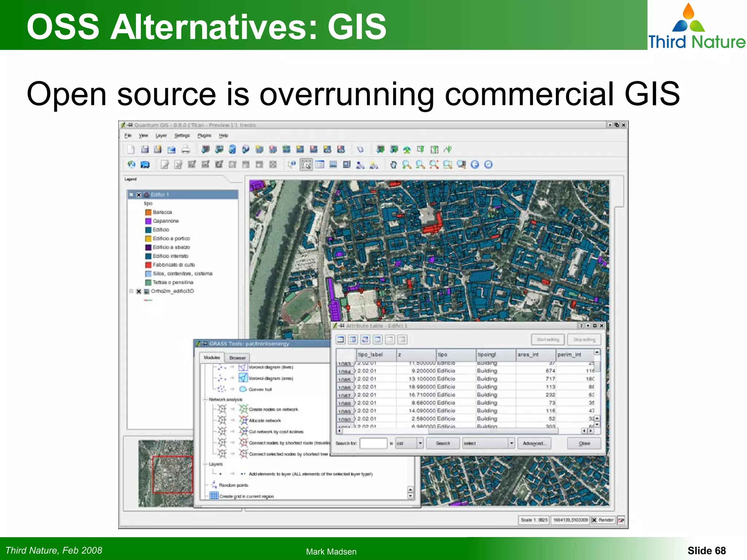Collapse the Network analysis group in GRASS Tools
Viewport: 747px width, 560px height.
point(205,400)
